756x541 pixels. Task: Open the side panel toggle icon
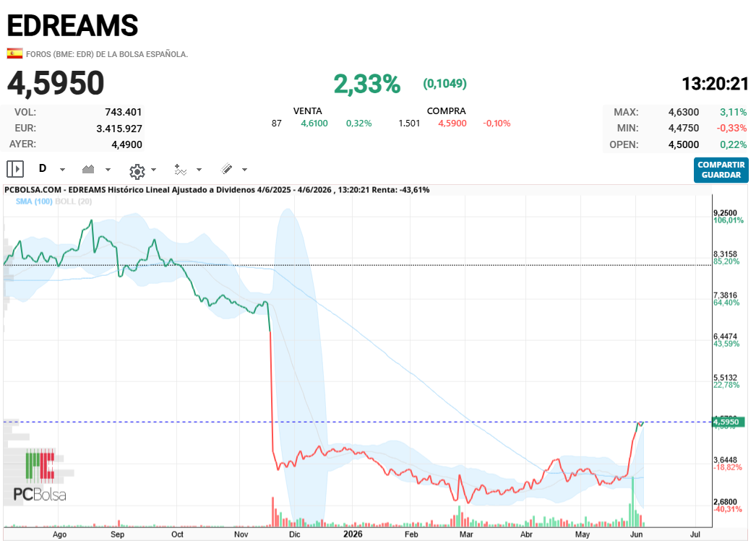tap(15, 169)
